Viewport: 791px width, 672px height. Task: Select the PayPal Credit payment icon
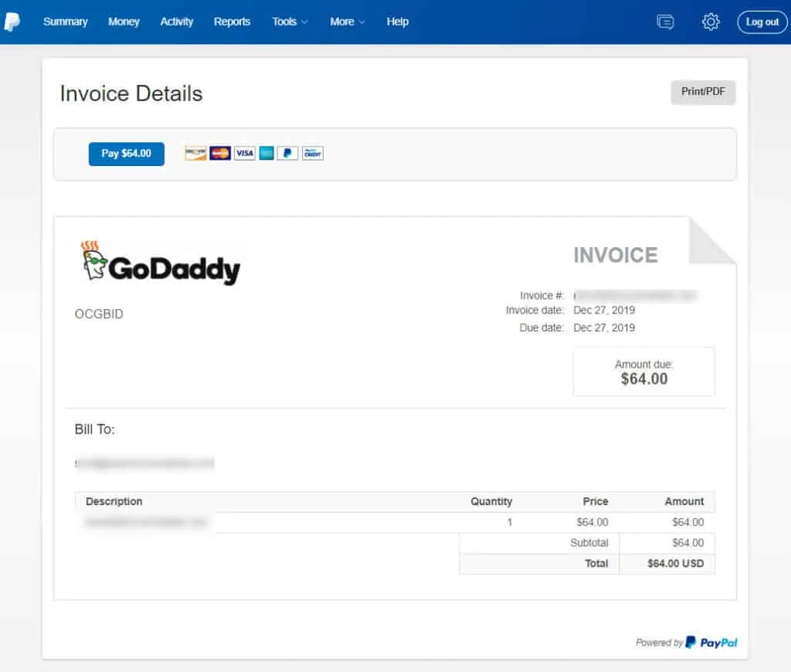(311, 153)
